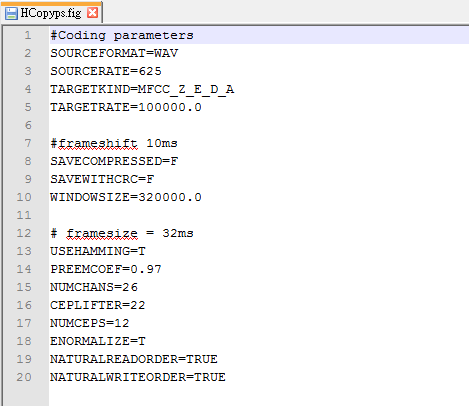Click text 'SOURCEFORMAT=WAV'
Image resolution: width=469 pixels, height=406 pixels.
pyautogui.click(x=114, y=53)
